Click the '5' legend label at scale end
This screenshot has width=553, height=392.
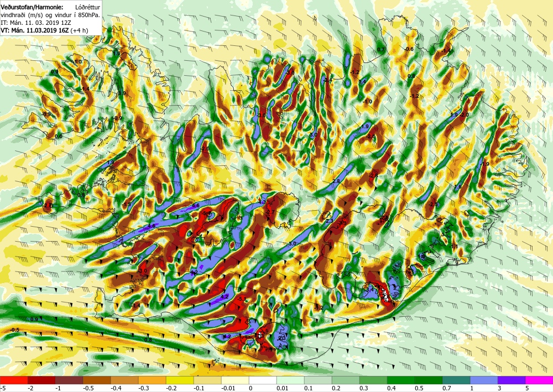pyautogui.click(x=528, y=389)
